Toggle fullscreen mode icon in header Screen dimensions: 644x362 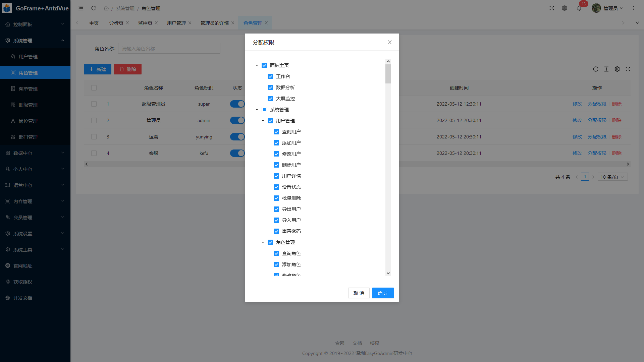[x=552, y=8]
